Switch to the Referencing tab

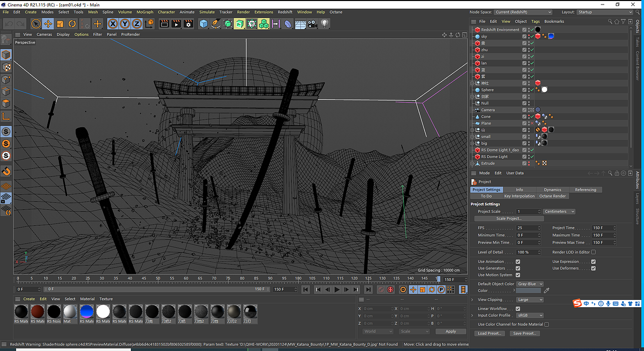click(x=586, y=190)
